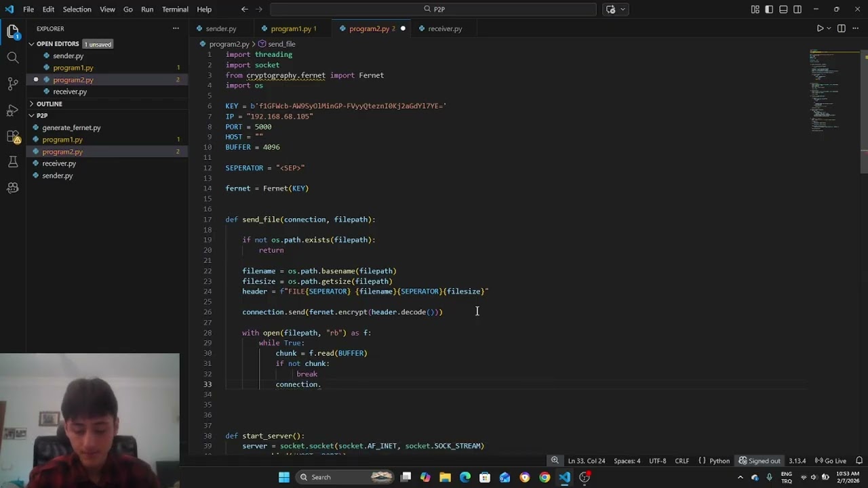Screen dimensions: 868x488
Task: Open the Explorer view in activity bar
Action: [x=13, y=31]
